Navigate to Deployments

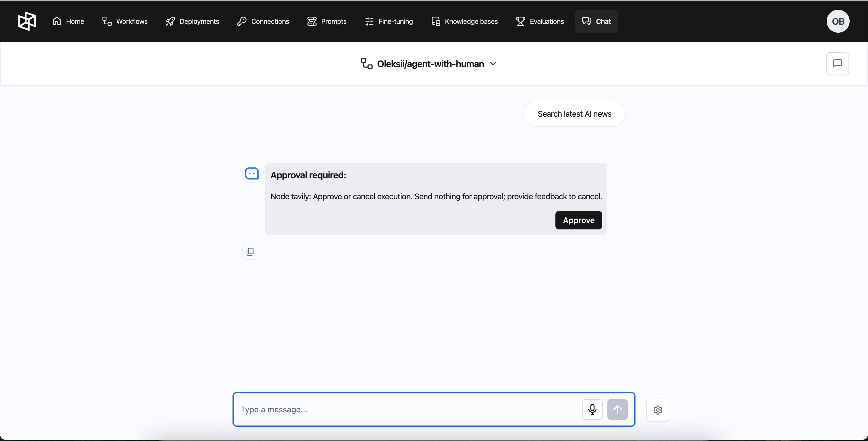pos(192,21)
